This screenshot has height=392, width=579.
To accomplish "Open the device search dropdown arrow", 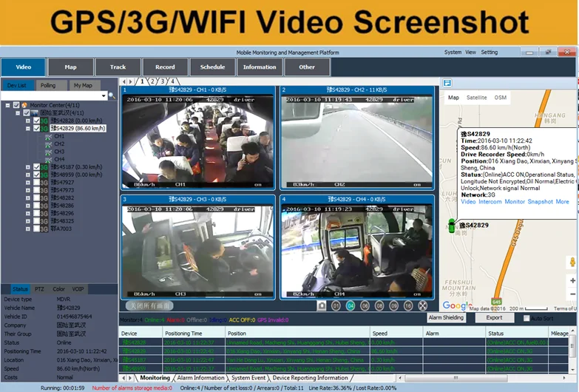I will tap(105, 95).
